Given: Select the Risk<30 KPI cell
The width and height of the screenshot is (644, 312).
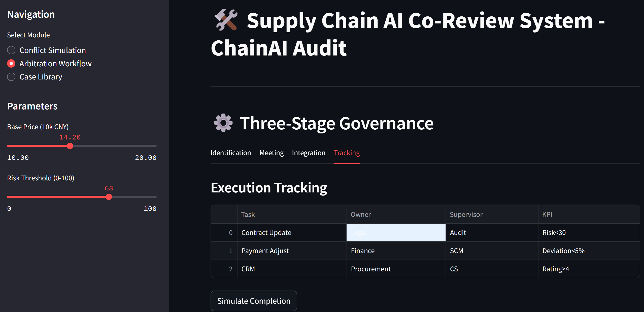Looking at the screenshot, I should coord(589,233).
